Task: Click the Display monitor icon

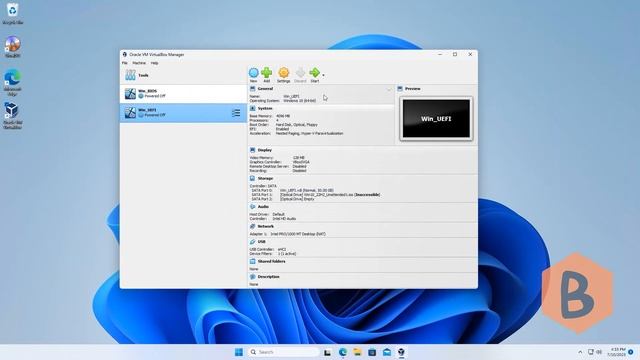Action: [252, 150]
